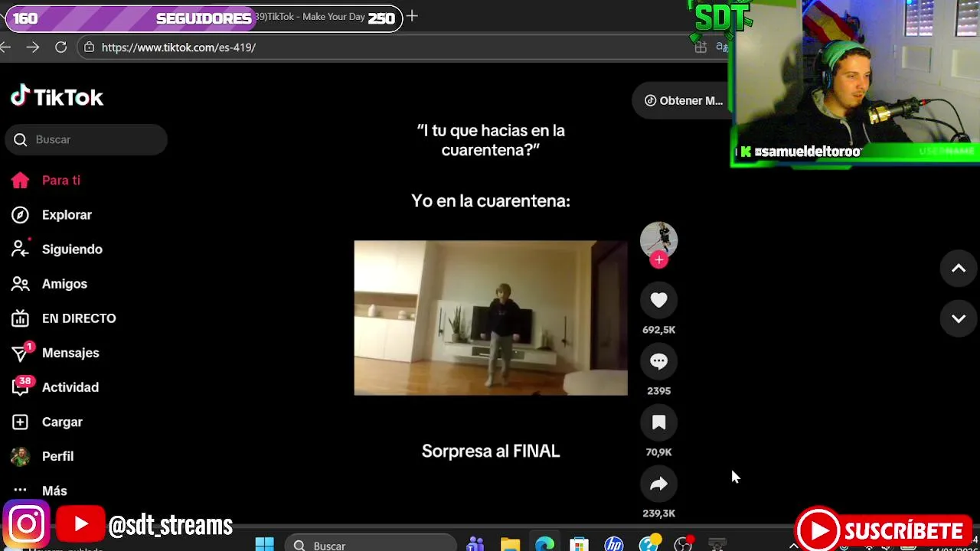Click the 70,9K saves count
This screenshot has width=980, height=551.
[x=658, y=452]
